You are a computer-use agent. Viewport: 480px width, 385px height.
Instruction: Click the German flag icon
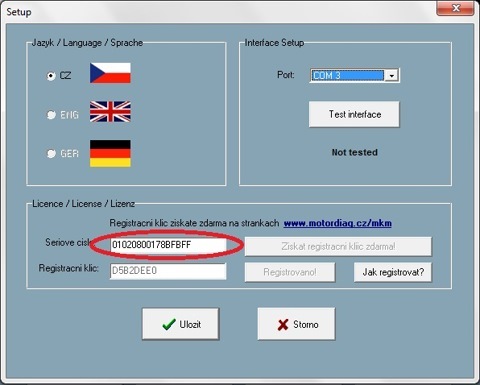[x=110, y=153]
